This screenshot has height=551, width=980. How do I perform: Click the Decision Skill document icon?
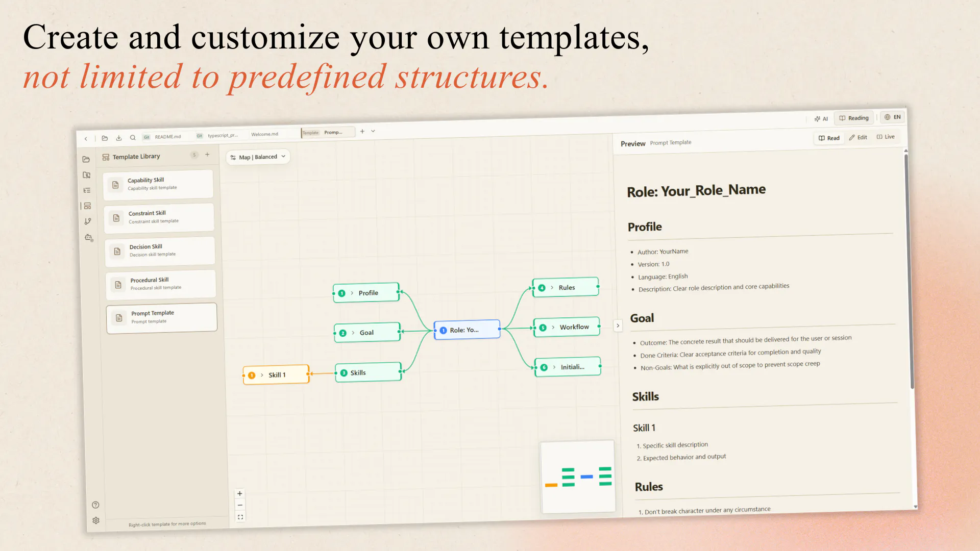click(x=117, y=251)
